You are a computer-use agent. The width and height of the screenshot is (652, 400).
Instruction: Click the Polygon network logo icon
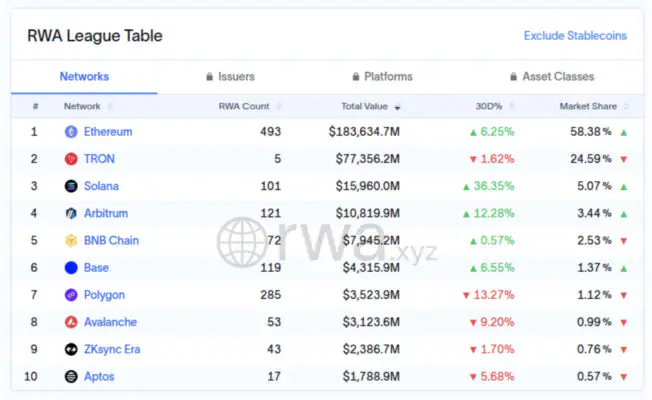coord(71,295)
